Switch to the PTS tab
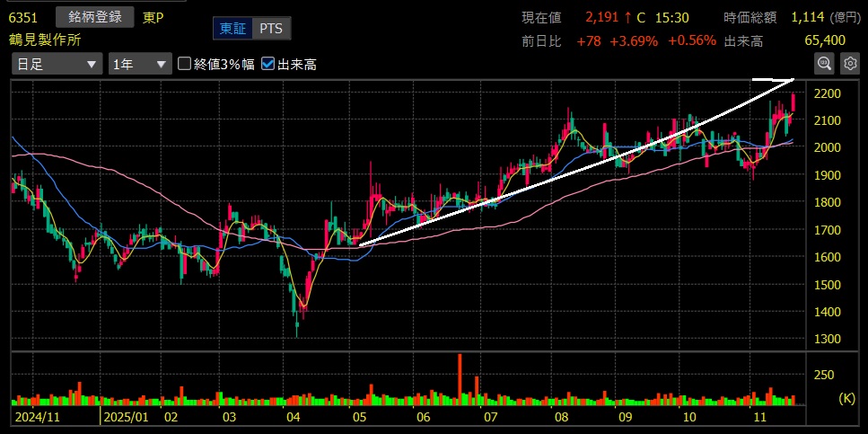 [270, 29]
